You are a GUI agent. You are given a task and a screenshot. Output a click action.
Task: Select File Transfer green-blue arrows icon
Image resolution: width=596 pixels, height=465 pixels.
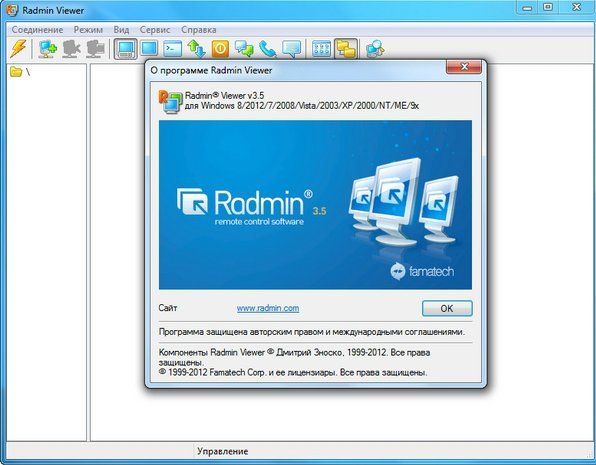click(197, 49)
